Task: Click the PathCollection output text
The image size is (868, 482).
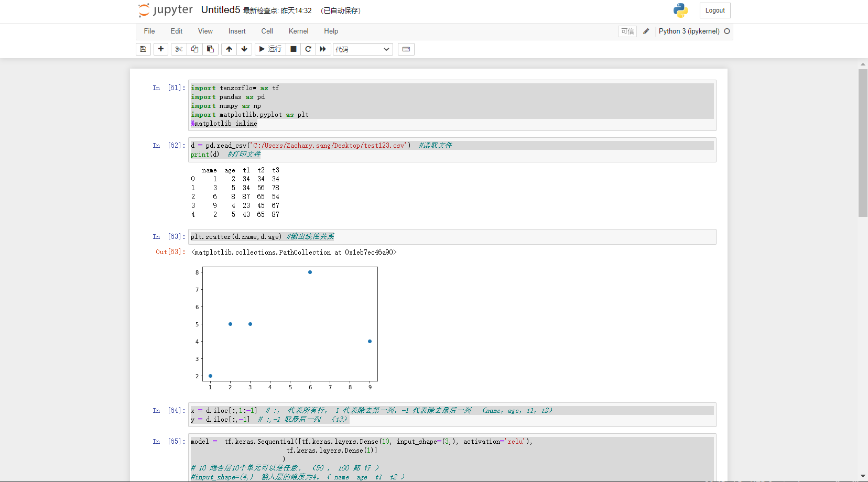Action: click(x=294, y=253)
